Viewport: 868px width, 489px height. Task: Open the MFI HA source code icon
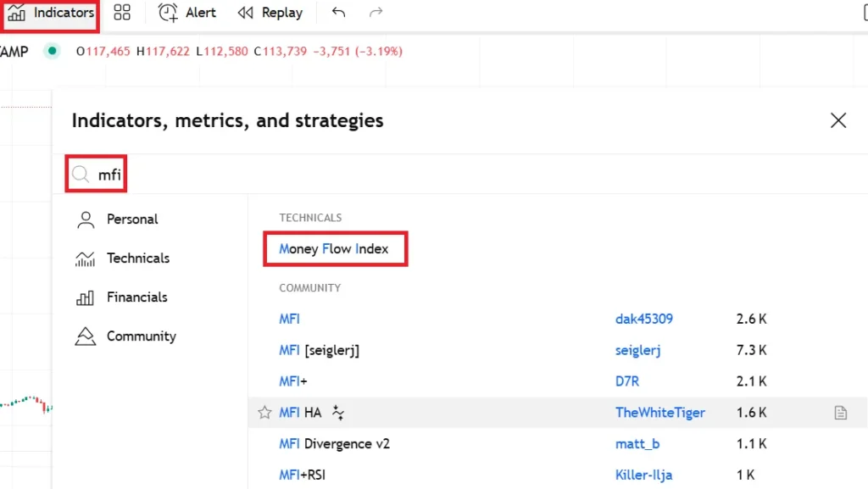(840, 413)
